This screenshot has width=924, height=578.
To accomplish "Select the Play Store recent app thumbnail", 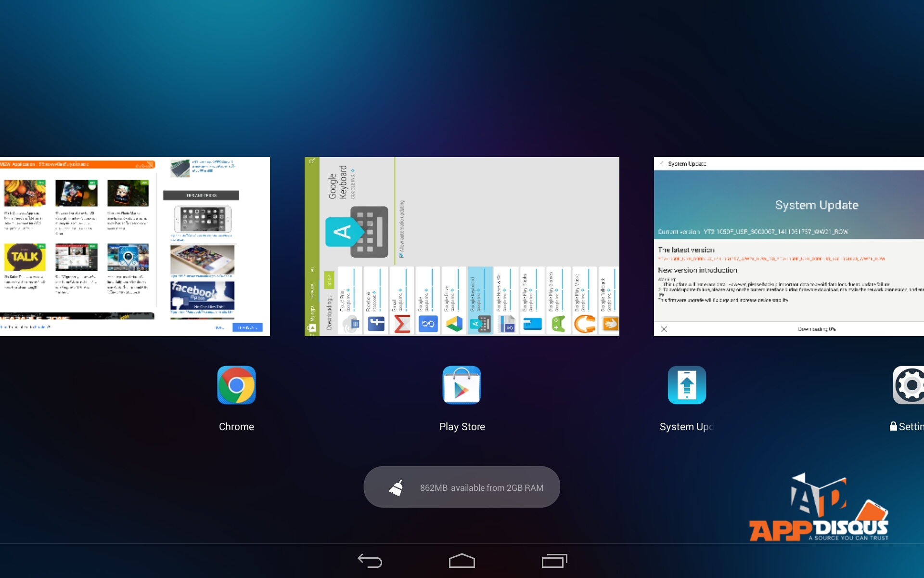I will [462, 247].
